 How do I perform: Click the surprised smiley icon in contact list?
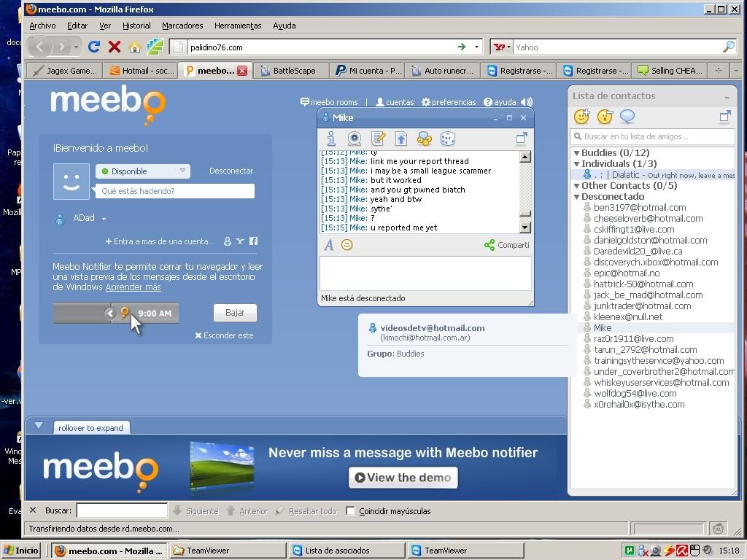605,116
